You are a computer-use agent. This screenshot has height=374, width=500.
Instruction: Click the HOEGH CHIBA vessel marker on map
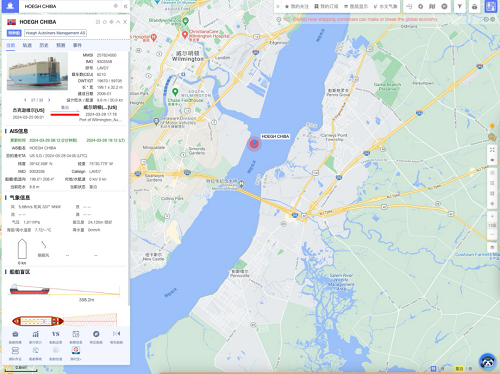(254, 144)
